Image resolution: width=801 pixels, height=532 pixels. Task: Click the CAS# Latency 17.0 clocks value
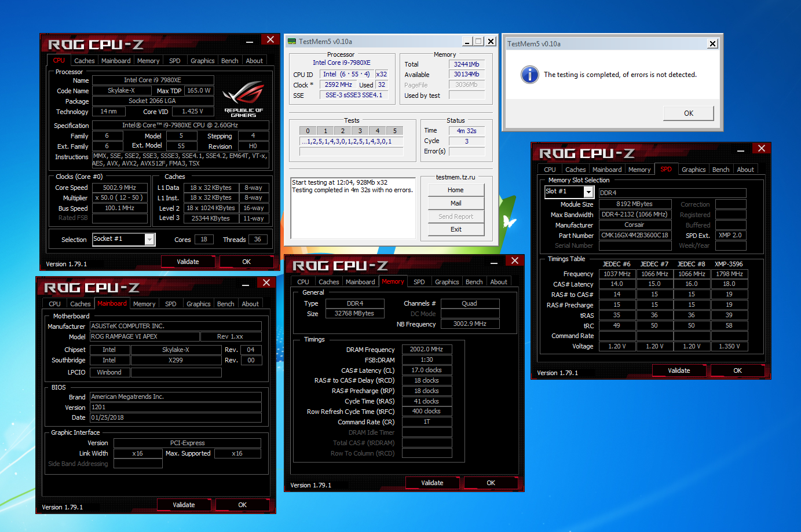point(427,370)
